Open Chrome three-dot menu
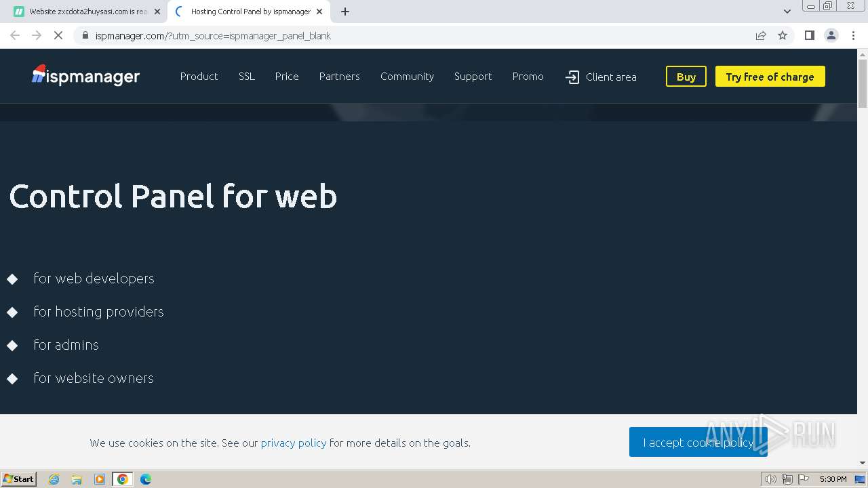The image size is (868, 488). 853,35
